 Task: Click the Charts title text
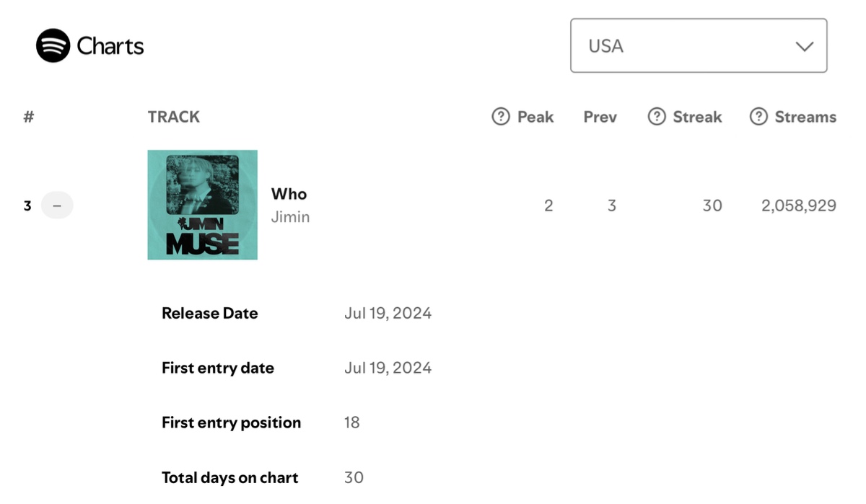tap(110, 45)
